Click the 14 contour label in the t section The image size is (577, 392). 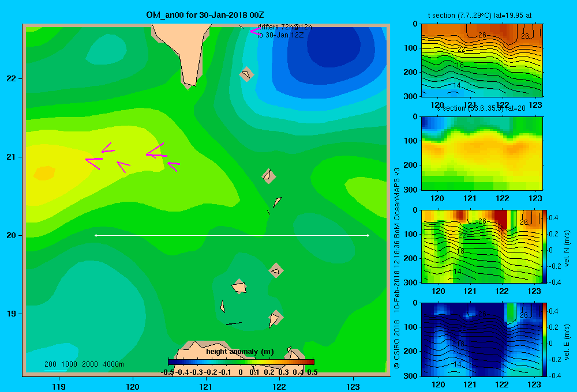coord(456,85)
